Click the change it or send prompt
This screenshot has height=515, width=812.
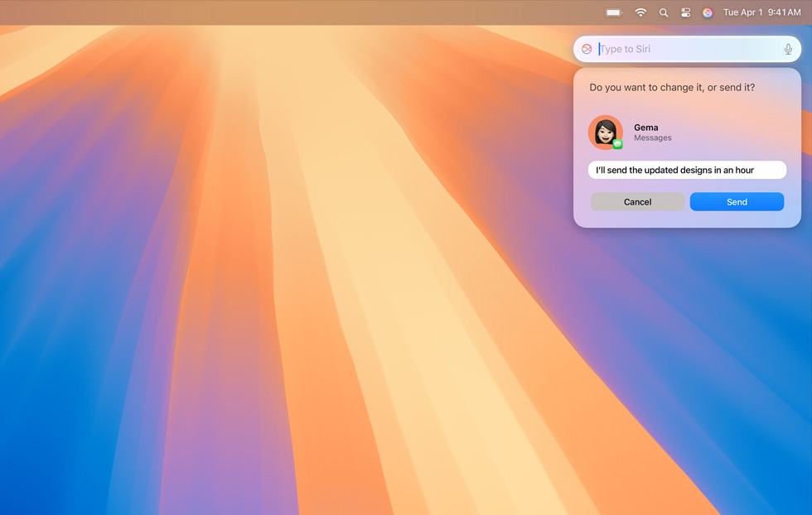coord(672,88)
